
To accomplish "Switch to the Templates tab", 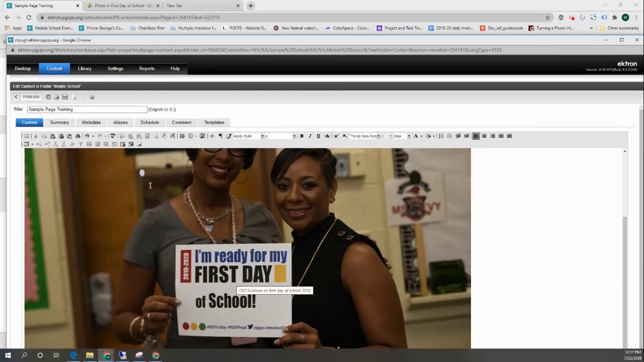I will pos(214,122).
